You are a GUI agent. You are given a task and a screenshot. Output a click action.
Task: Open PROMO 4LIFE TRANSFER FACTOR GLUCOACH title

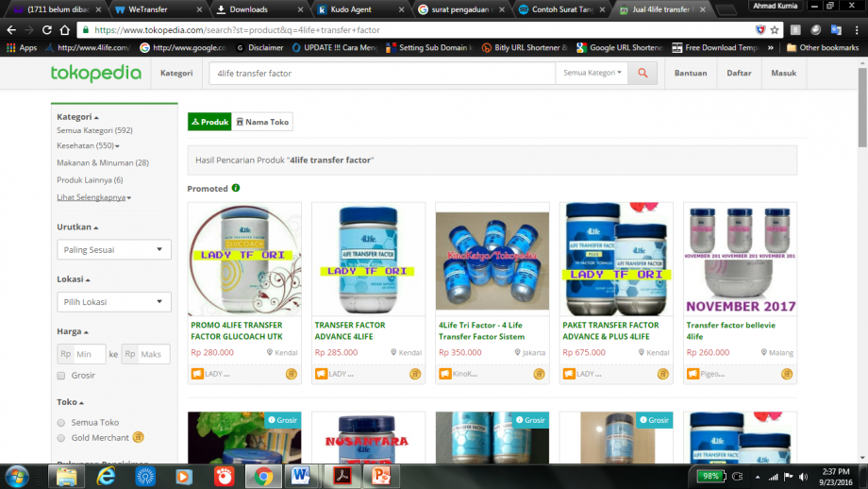[237, 330]
